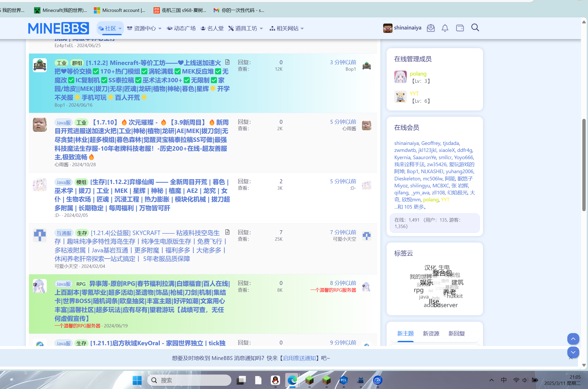Open 名人堂 navigation item

pyautogui.click(x=212, y=28)
